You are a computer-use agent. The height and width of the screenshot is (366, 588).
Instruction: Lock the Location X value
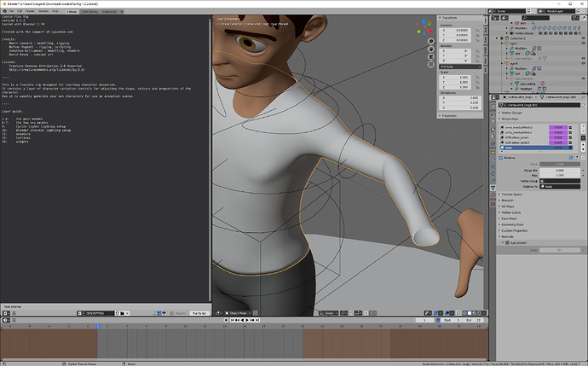tap(477, 30)
